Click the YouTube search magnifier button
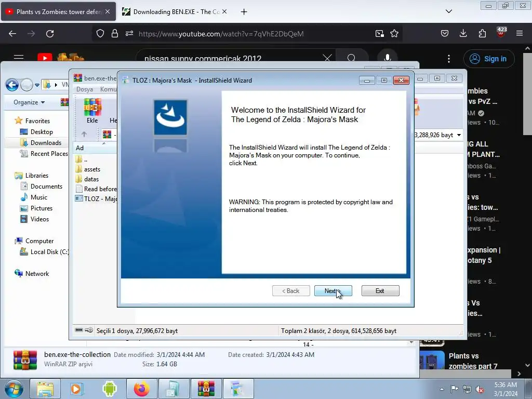The image size is (532, 399). pos(352,58)
